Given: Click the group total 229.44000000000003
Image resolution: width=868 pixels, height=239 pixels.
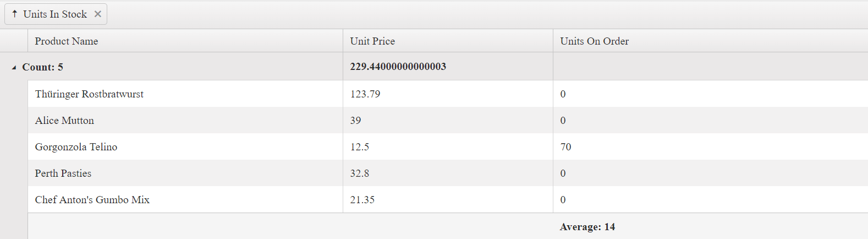Looking at the screenshot, I should point(398,67).
